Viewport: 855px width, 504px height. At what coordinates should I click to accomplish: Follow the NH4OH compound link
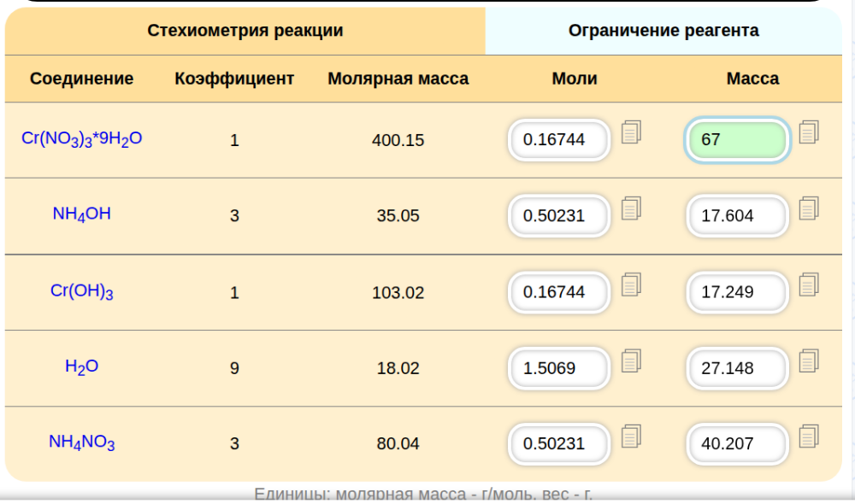coord(81,214)
